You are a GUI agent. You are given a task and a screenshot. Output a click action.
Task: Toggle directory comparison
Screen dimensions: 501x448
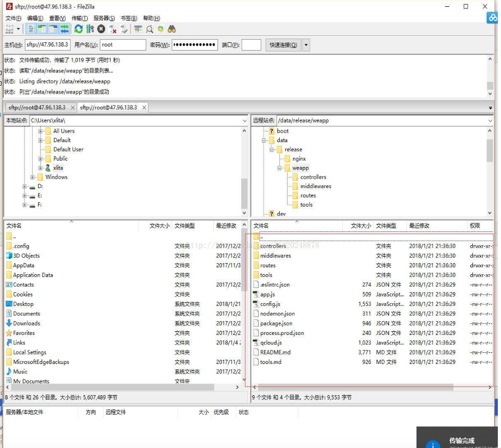(x=149, y=30)
